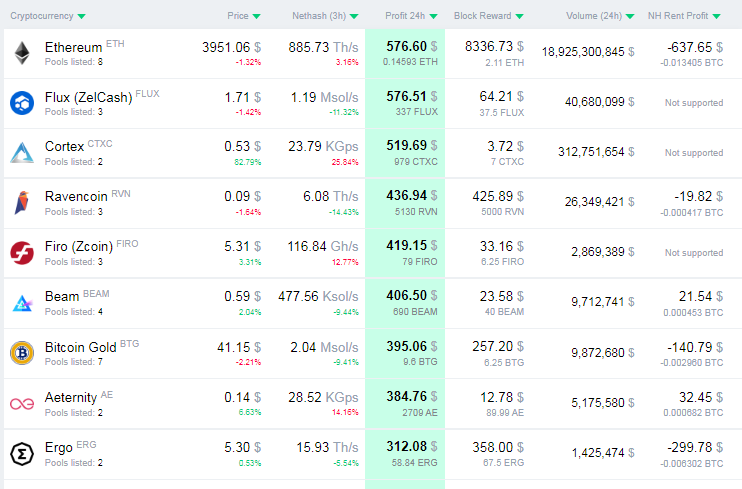Sort by Profit 24h column arrow

point(433,17)
